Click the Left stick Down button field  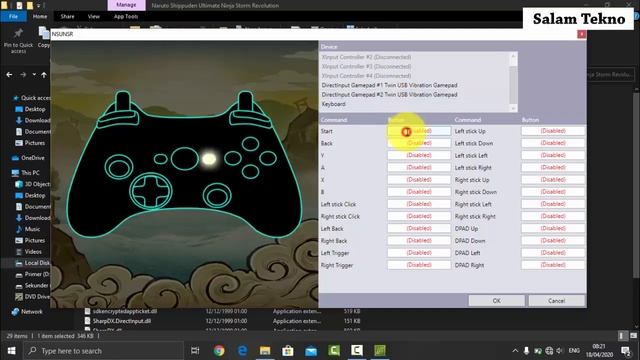pos(553,143)
